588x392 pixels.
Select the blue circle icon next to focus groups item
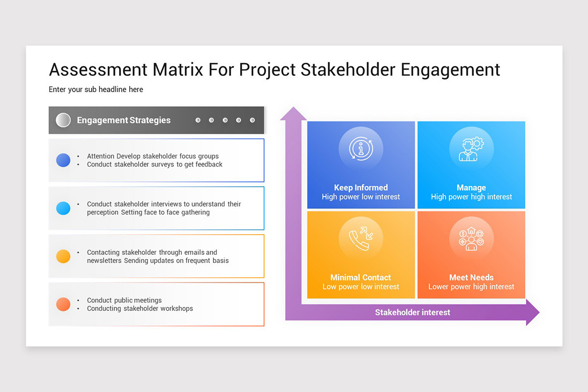tap(63, 160)
